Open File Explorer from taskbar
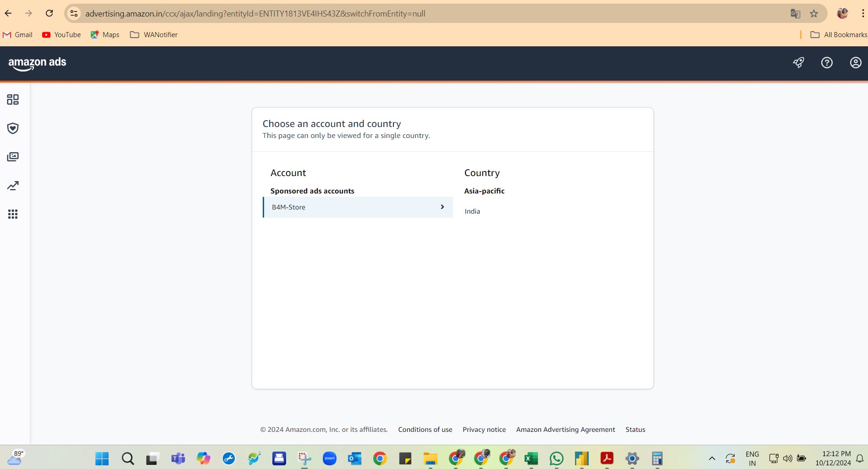 (x=431, y=458)
